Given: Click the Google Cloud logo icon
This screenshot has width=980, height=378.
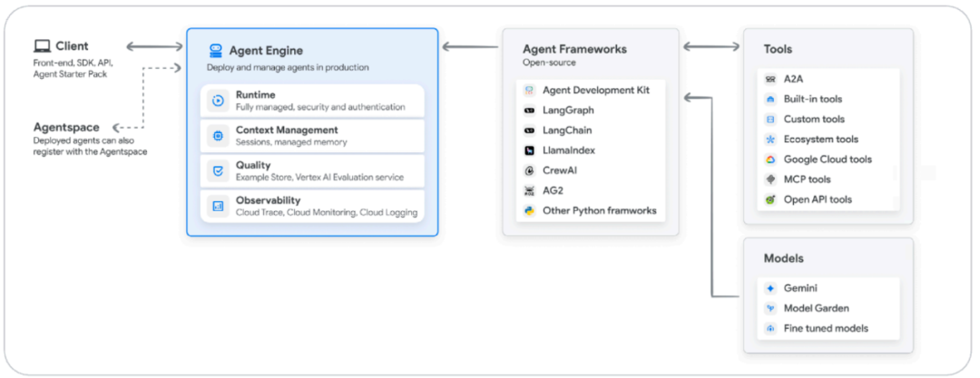Looking at the screenshot, I should [770, 160].
